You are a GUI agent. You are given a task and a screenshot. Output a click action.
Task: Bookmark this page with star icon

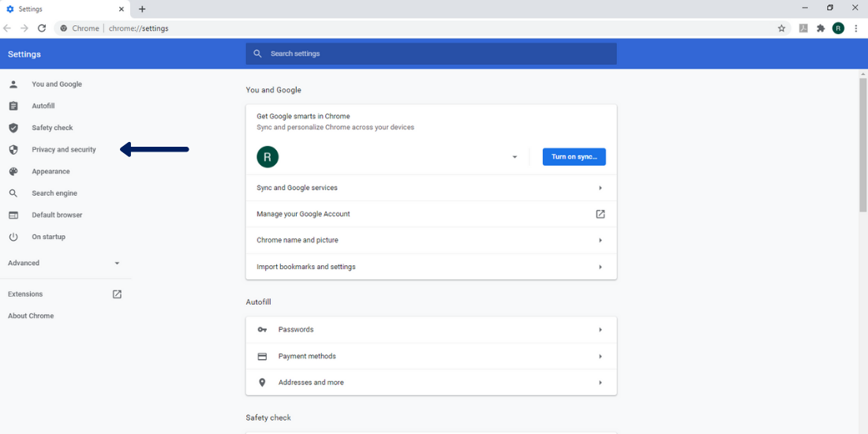coord(781,28)
